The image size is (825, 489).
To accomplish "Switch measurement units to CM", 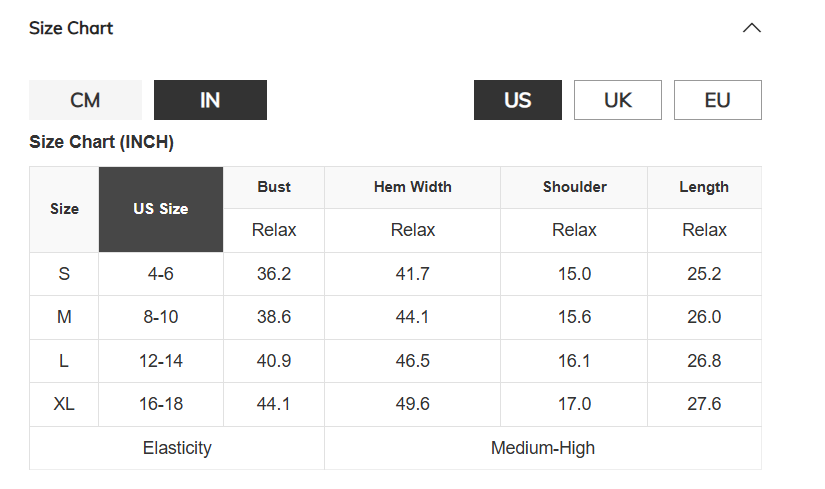I will (x=85, y=100).
